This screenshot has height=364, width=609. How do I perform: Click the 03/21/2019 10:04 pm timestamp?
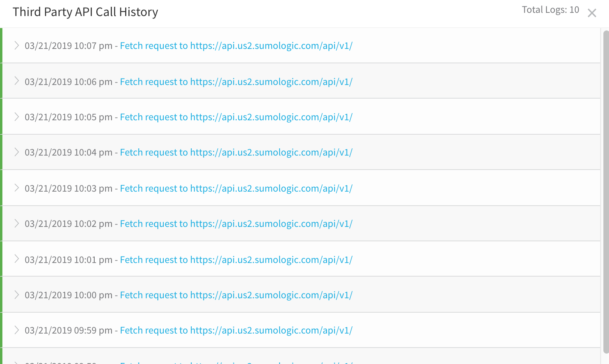[x=69, y=152]
